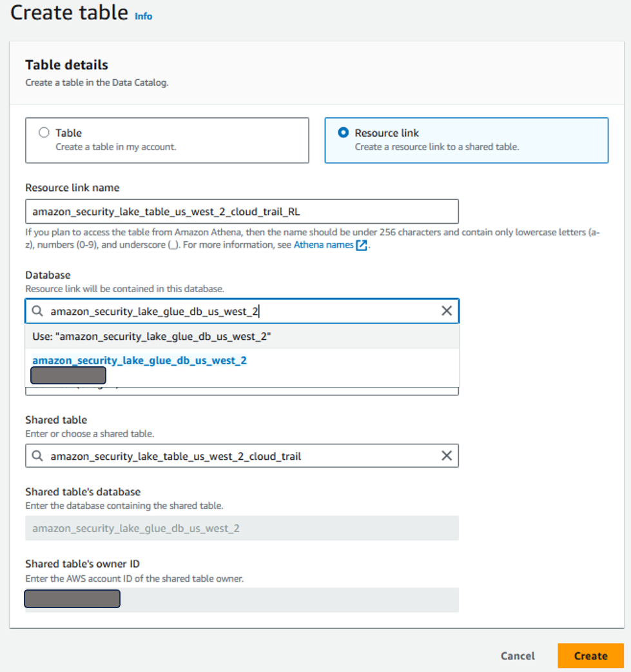631x672 pixels.
Task: Click the magnifier icon in the Shared table field
Action: [37, 455]
